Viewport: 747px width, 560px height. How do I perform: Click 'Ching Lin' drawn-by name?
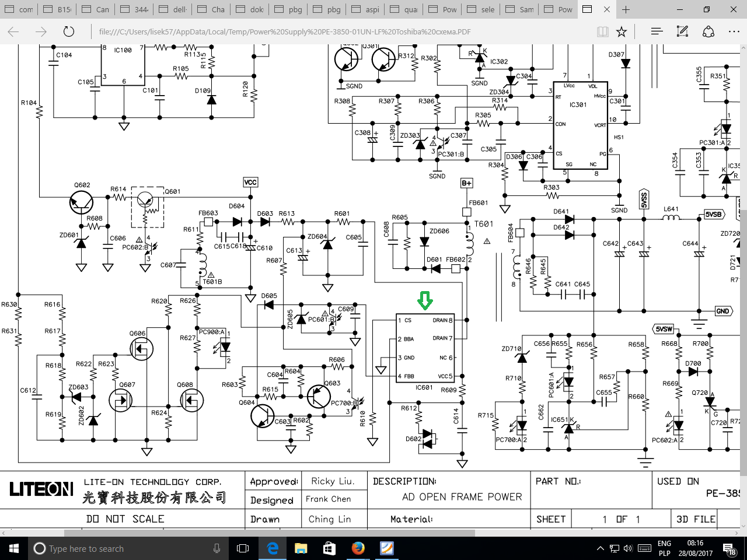[x=330, y=519]
